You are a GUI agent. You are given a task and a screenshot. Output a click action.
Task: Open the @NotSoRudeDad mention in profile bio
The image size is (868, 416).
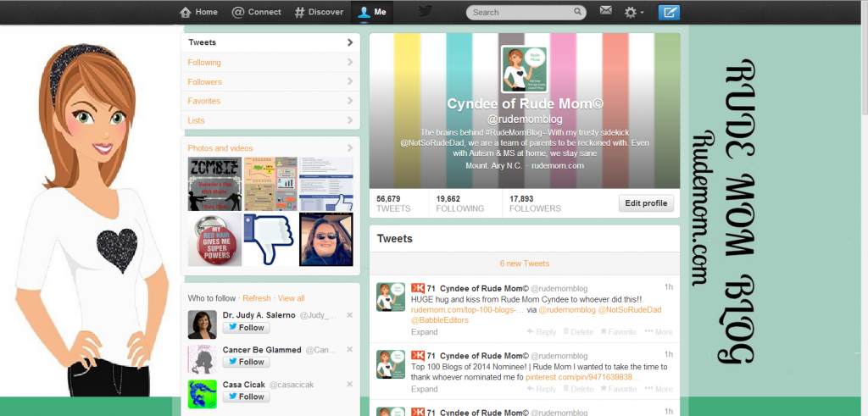(433, 142)
